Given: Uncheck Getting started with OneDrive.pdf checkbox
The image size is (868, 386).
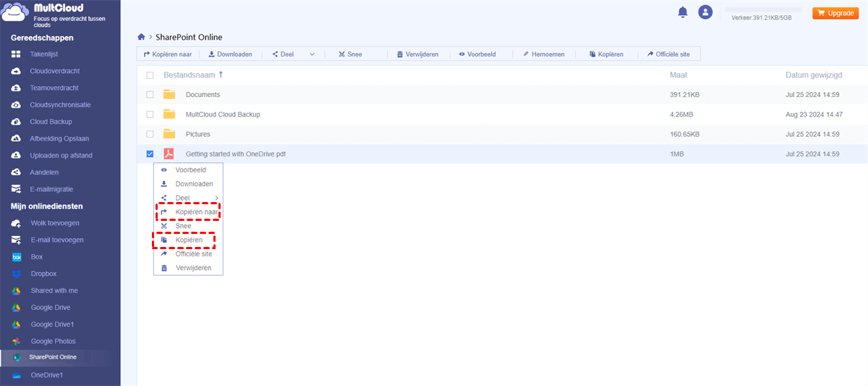Looking at the screenshot, I should click(150, 154).
